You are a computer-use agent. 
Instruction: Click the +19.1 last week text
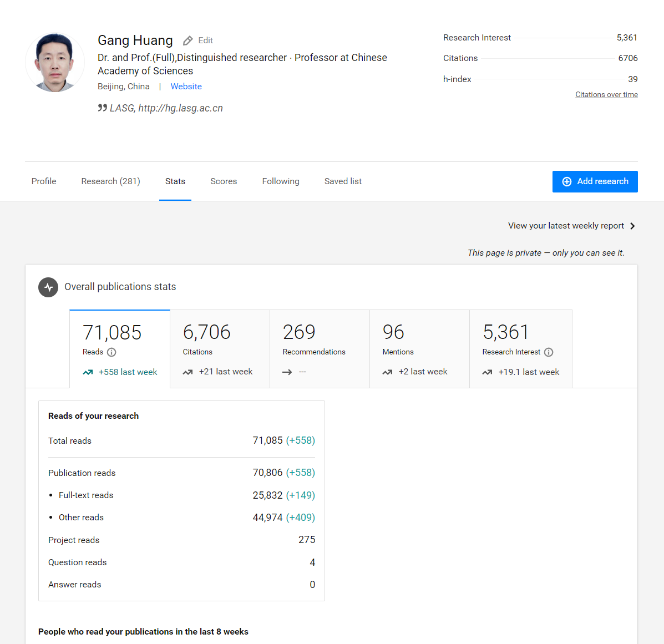point(529,372)
